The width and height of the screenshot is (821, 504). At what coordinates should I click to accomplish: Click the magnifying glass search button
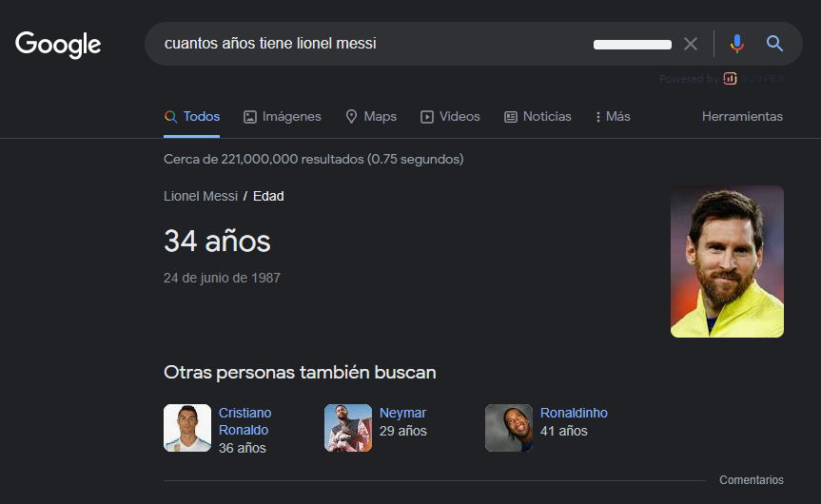point(775,44)
